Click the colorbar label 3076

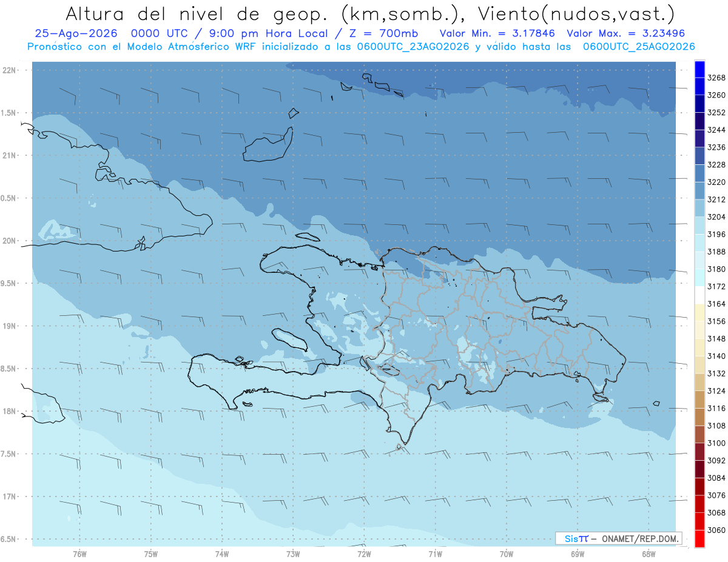[x=716, y=495]
